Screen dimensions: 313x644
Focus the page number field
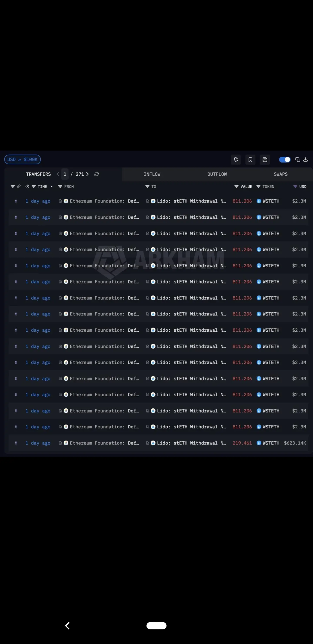[x=65, y=174]
